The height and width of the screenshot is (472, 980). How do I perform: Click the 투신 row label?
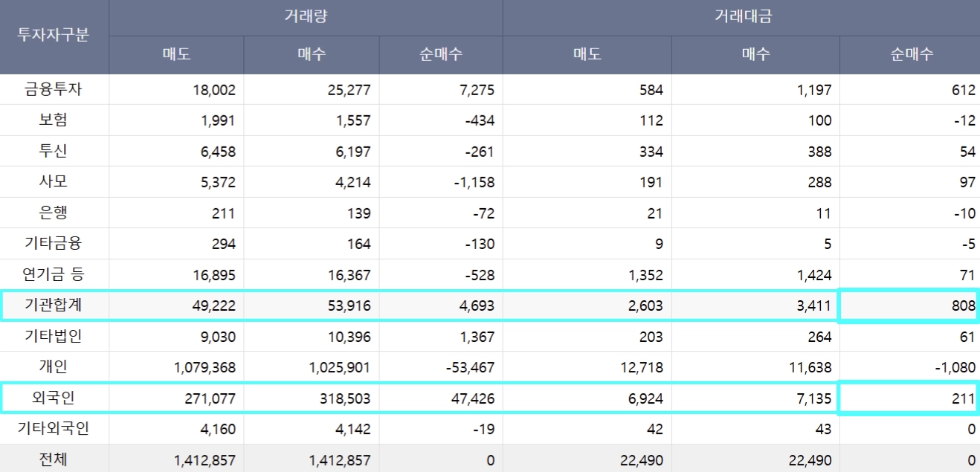(x=54, y=151)
